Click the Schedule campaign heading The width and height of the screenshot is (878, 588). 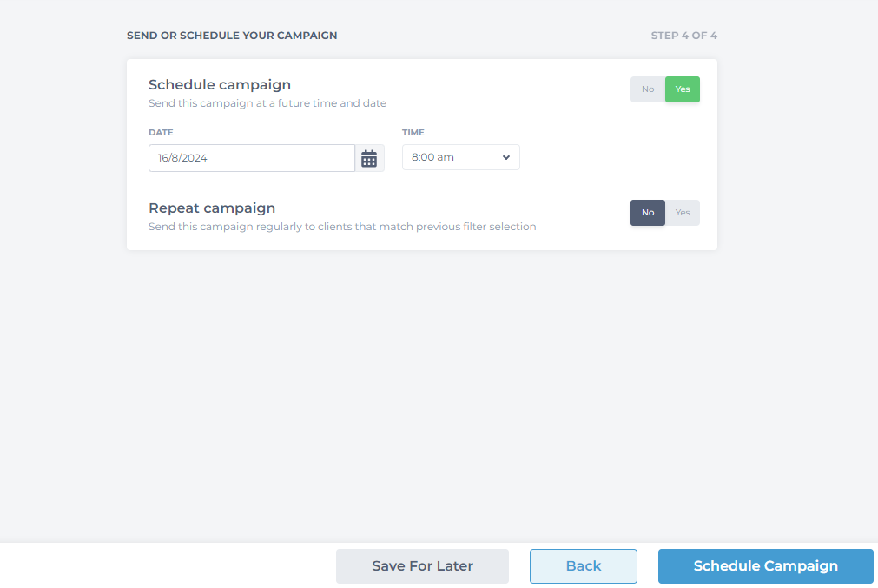pos(220,84)
